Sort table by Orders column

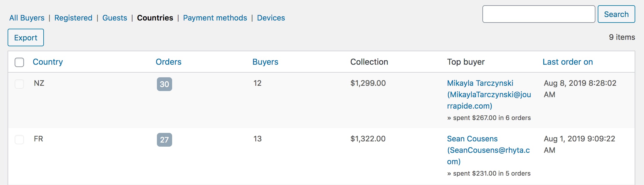coord(169,62)
